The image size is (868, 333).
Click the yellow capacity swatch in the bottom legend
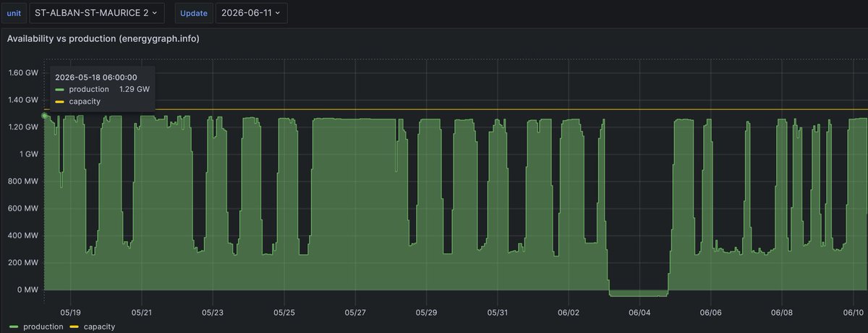pos(75,327)
